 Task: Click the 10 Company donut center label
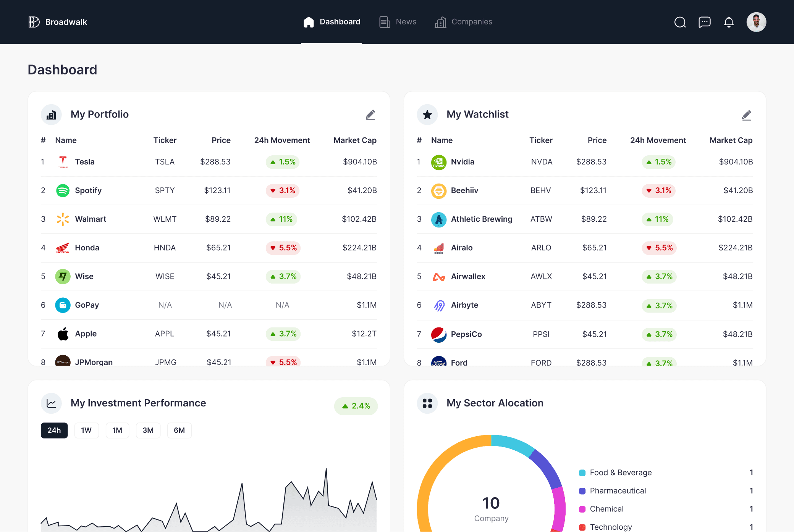tap(491, 509)
